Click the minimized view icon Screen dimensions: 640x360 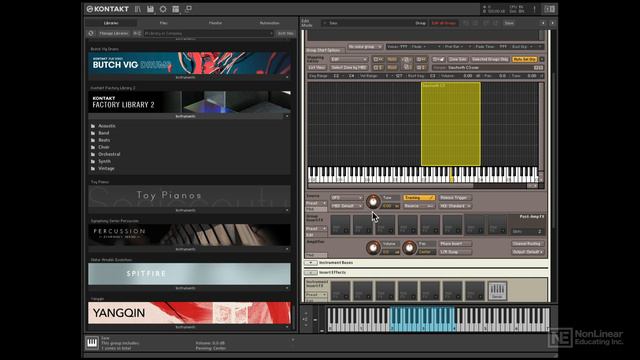coord(188,9)
